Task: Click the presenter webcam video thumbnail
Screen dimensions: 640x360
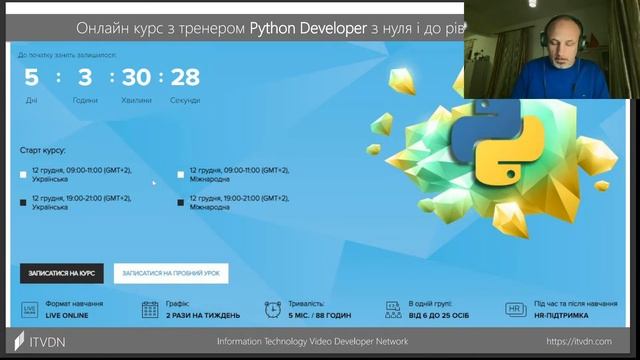Action: 552,49
